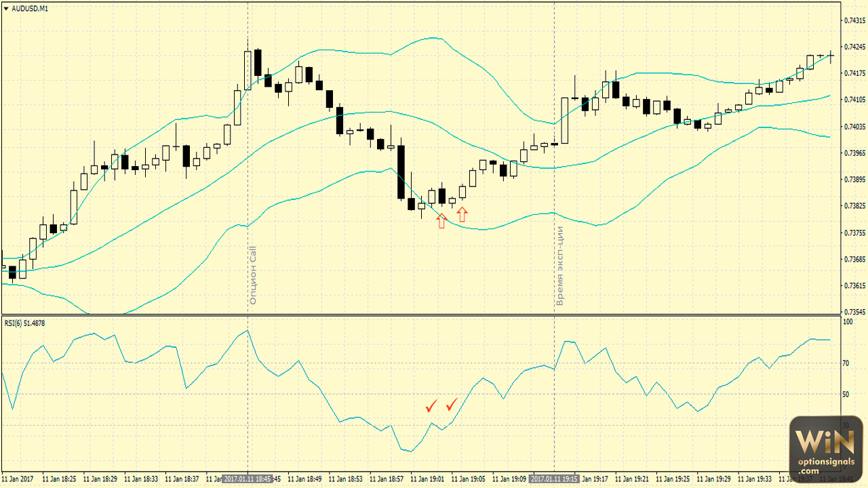The image size is (868, 488).
Task: Click the WiN optionsignals.com logo
Action: (x=825, y=447)
